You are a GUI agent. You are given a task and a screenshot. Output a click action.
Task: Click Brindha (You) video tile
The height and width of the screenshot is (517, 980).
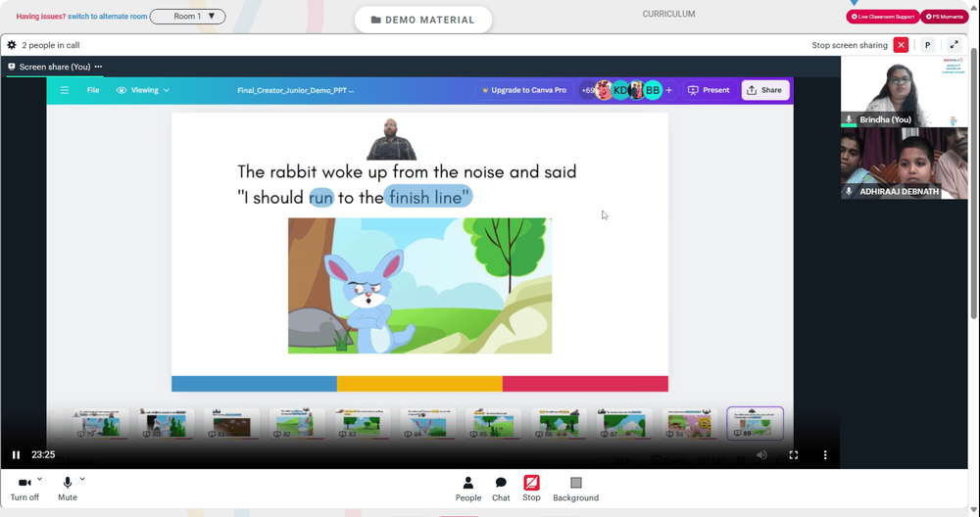click(x=904, y=92)
